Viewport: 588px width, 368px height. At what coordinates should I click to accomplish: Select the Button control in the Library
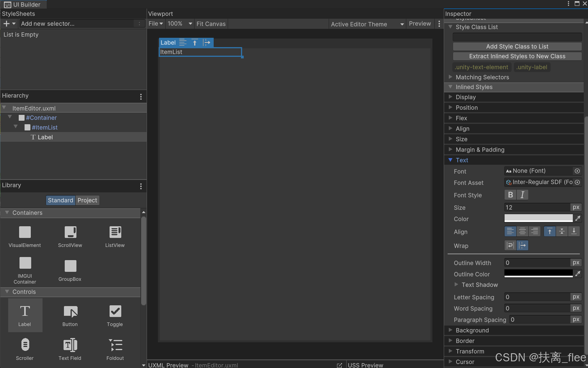(70, 315)
